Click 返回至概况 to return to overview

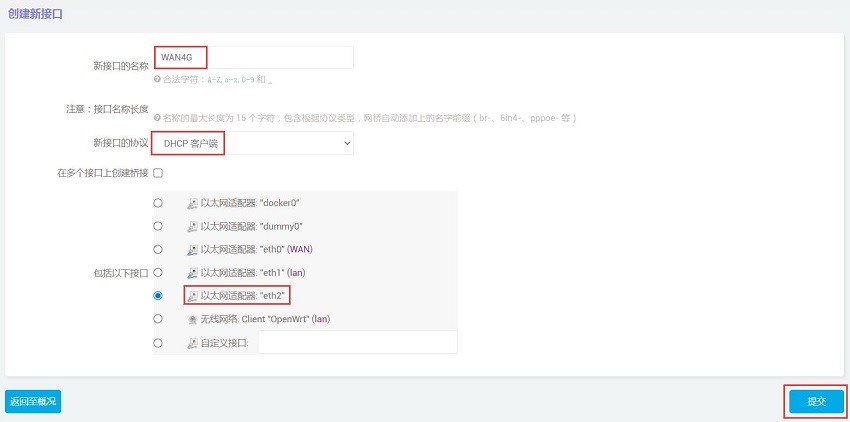click(x=33, y=401)
